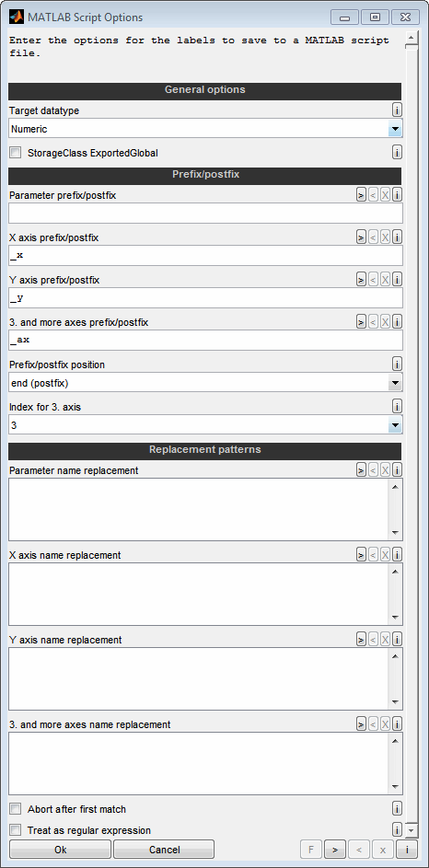The width and height of the screenshot is (429, 868).
Task: Click the Cancel button
Action: coord(164,850)
